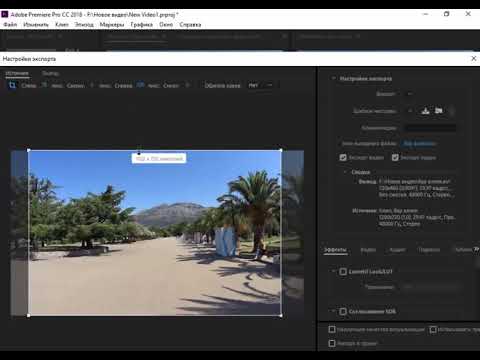The width and height of the screenshot is (480, 360).
Task: Enable the Согласование SDR checkbox
Action: point(343,311)
